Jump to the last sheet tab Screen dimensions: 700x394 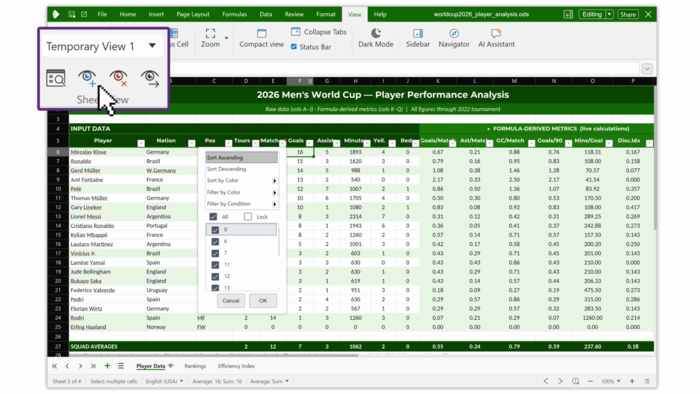tap(93, 366)
